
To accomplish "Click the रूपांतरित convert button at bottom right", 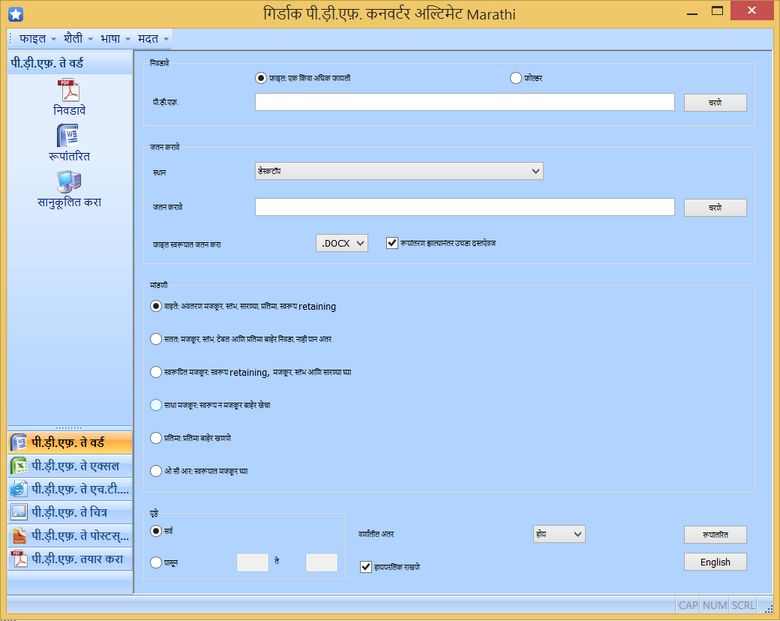I will (715, 534).
